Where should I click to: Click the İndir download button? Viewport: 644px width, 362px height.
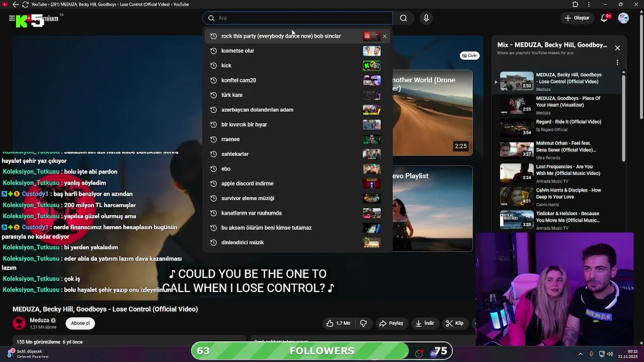(425, 323)
